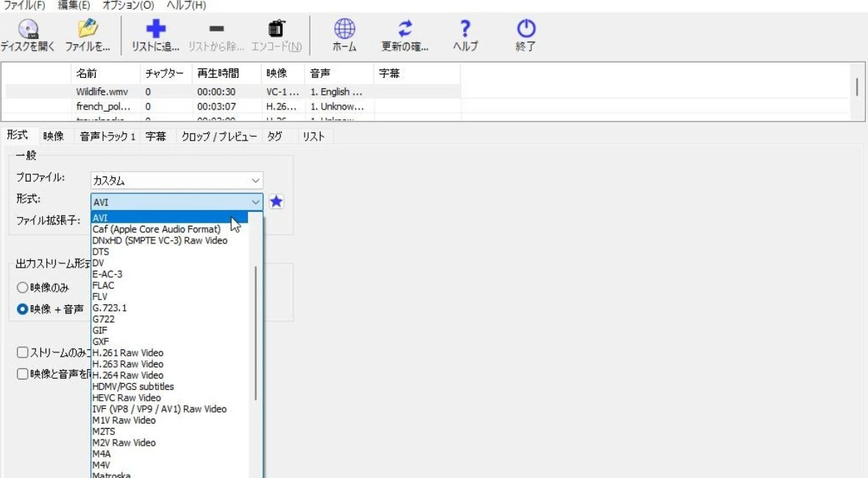Select the Wildlife.wmv row
The width and height of the screenshot is (868, 478).
pos(233,92)
